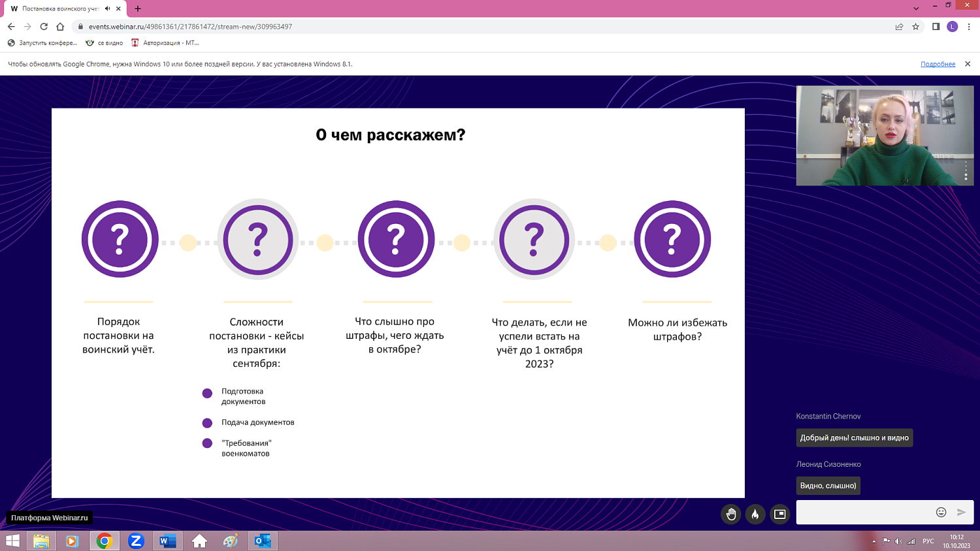Open the Chrome three-dot menu
980x551 pixels.
[969, 27]
